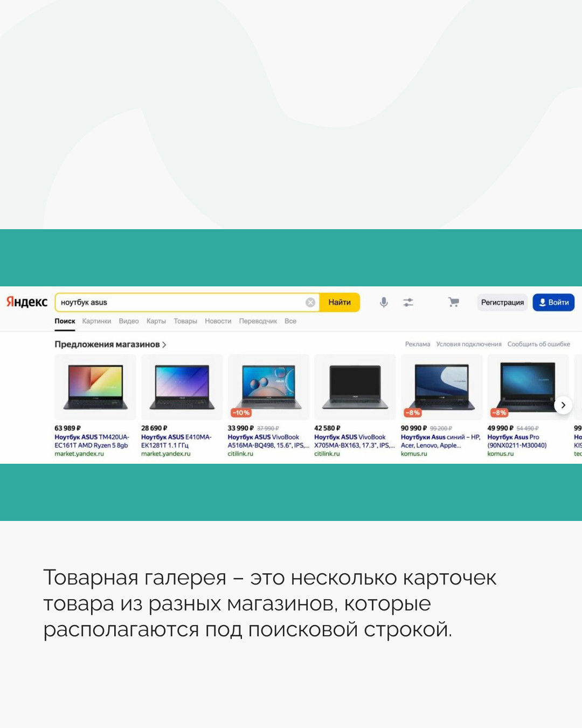The width and height of the screenshot is (582, 728).
Task: Activate voice search microphone icon
Action: pyautogui.click(x=384, y=303)
